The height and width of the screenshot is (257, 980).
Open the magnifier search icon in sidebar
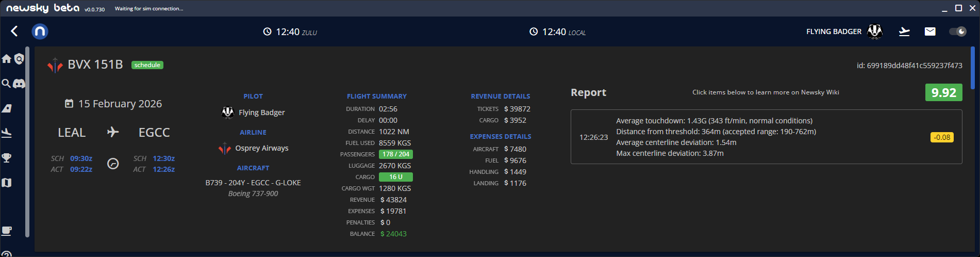coord(6,83)
